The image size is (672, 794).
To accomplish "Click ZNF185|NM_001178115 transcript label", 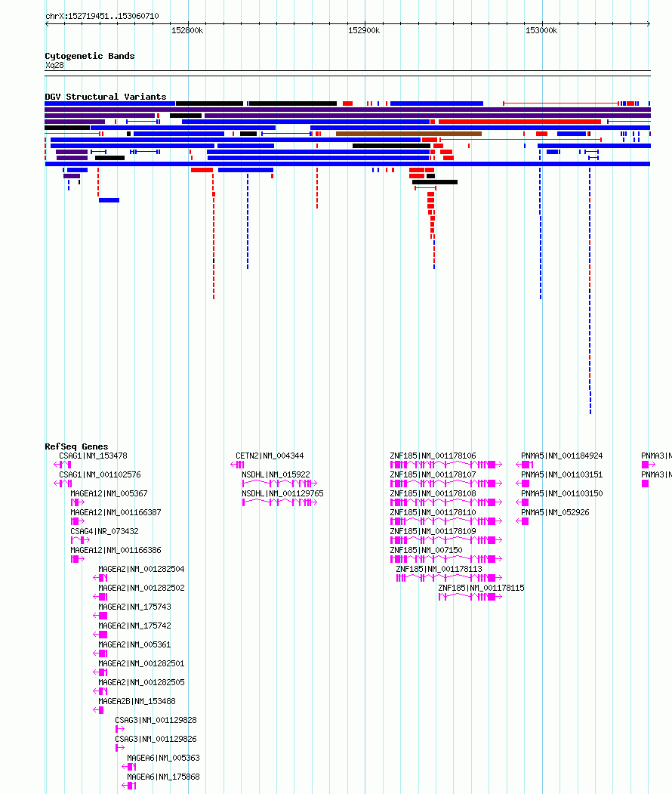I will pos(481,588).
